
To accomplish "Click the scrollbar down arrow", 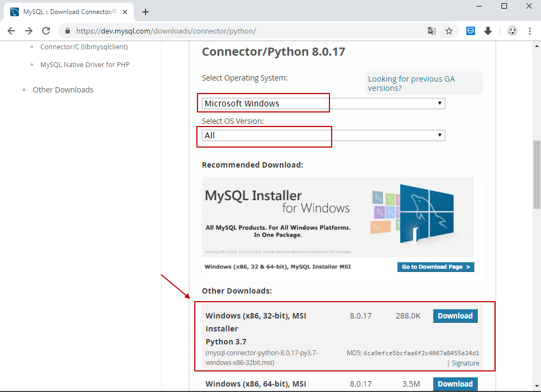I will click(537, 386).
